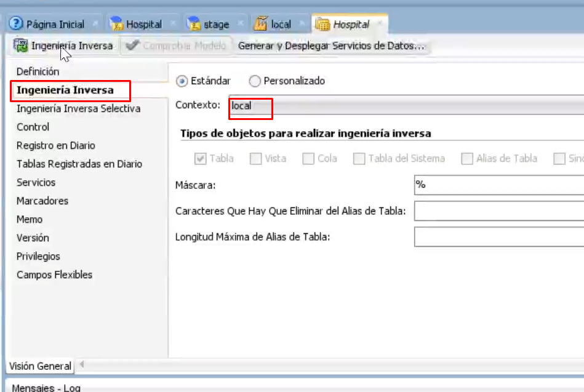Open Ingeniería Inversa Selectiva section
584x392 pixels.
[78, 108]
